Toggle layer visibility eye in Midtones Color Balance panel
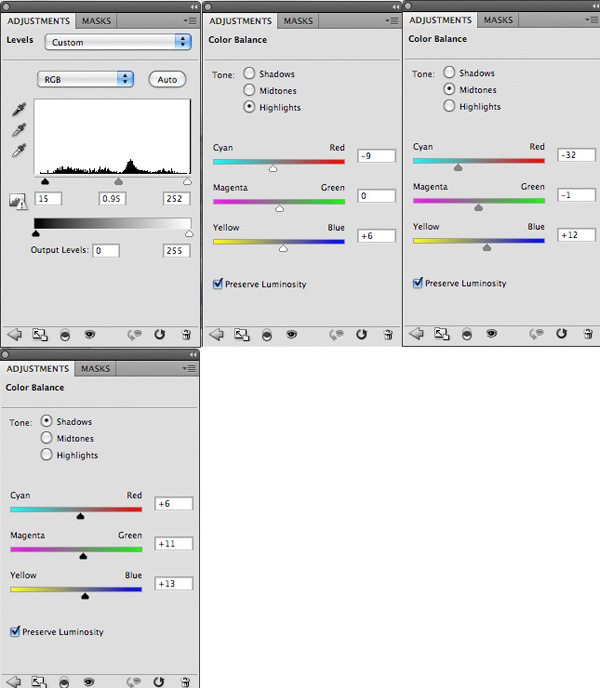 pos(492,334)
